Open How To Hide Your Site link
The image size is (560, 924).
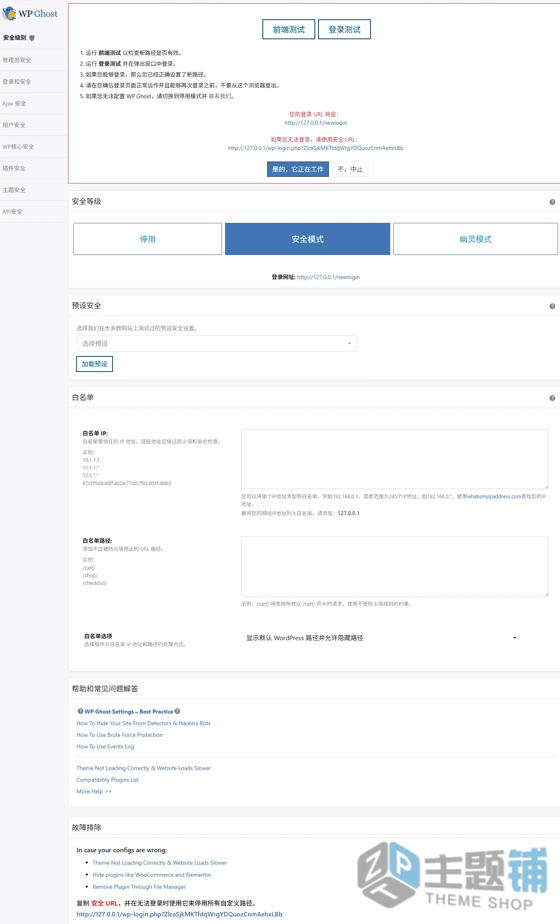(x=143, y=723)
